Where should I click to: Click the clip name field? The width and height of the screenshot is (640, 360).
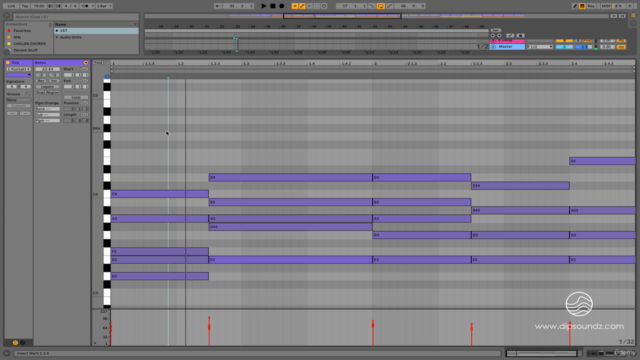tap(18, 69)
